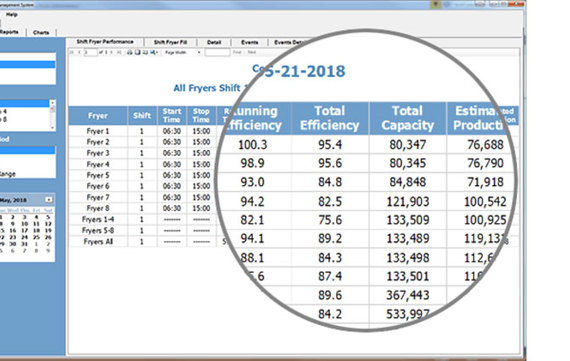Click Fryer 1 start time 06:30
This screenshot has height=361, width=570.
[172, 131]
